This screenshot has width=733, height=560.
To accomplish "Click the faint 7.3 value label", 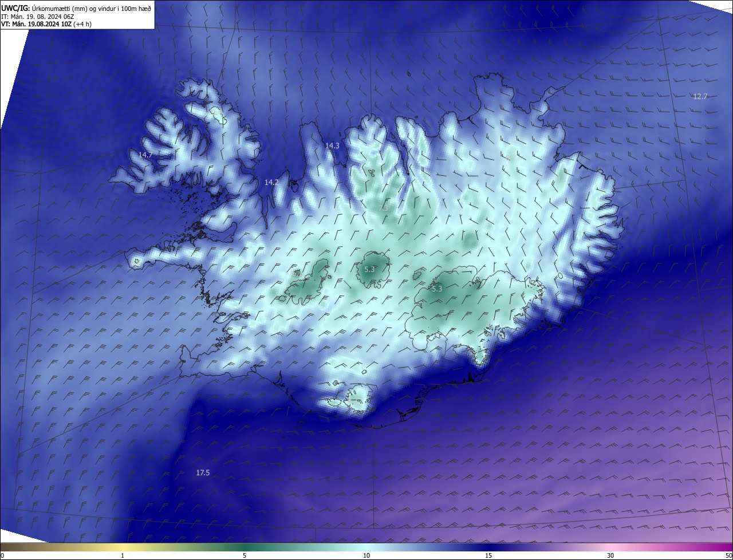I will (x=383, y=208).
